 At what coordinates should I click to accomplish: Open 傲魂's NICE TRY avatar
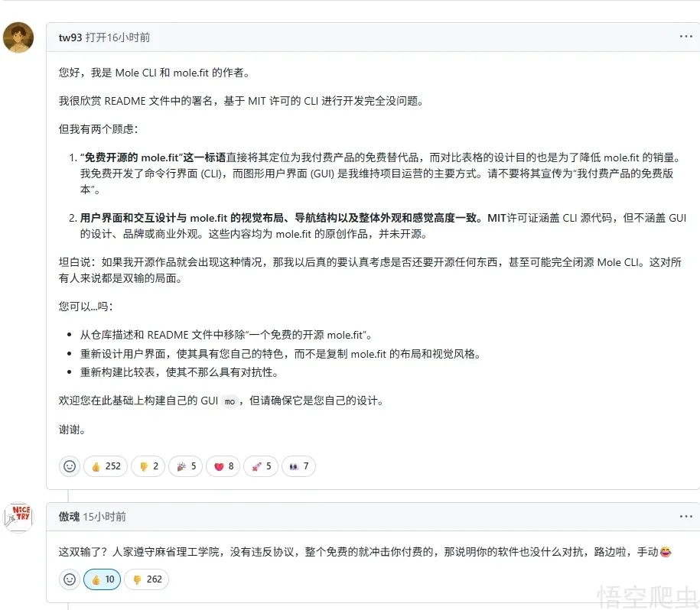point(18,518)
